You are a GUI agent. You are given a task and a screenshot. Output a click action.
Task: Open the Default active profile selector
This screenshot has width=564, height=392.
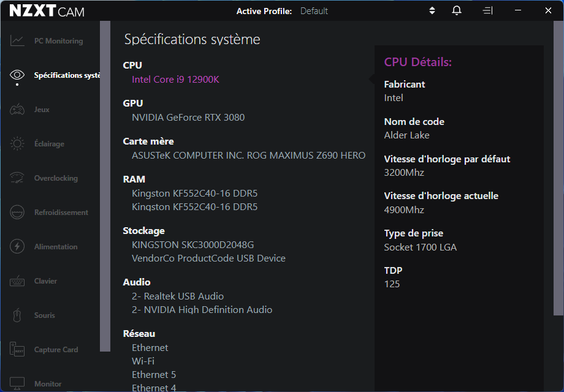tap(314, 11)
